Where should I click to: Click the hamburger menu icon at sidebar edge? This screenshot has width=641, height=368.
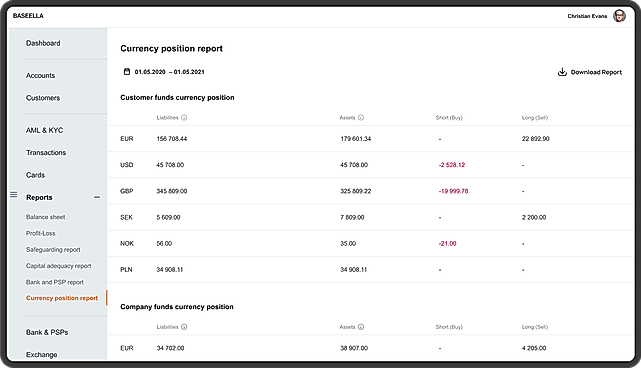click(x=13, y=195)
